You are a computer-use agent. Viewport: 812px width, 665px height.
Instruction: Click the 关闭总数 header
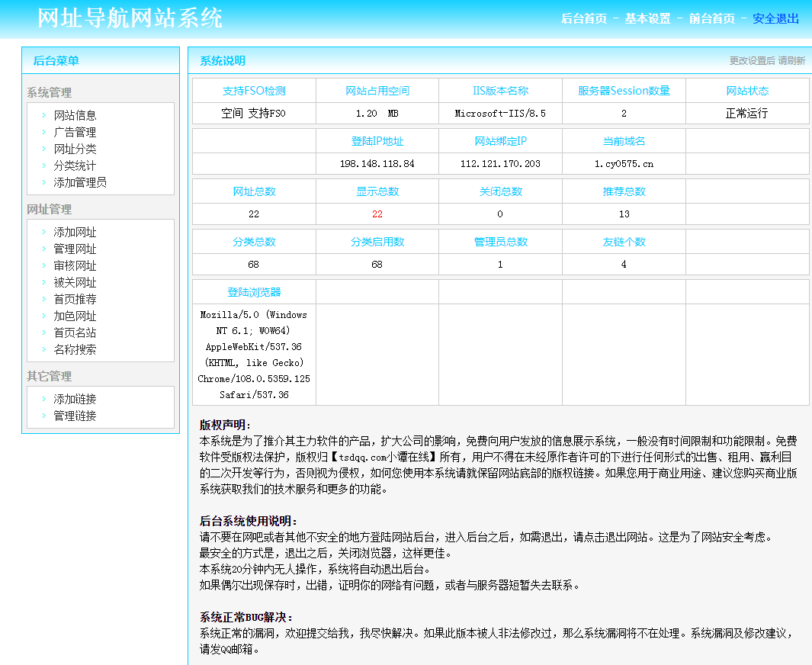tap(501, 191)
